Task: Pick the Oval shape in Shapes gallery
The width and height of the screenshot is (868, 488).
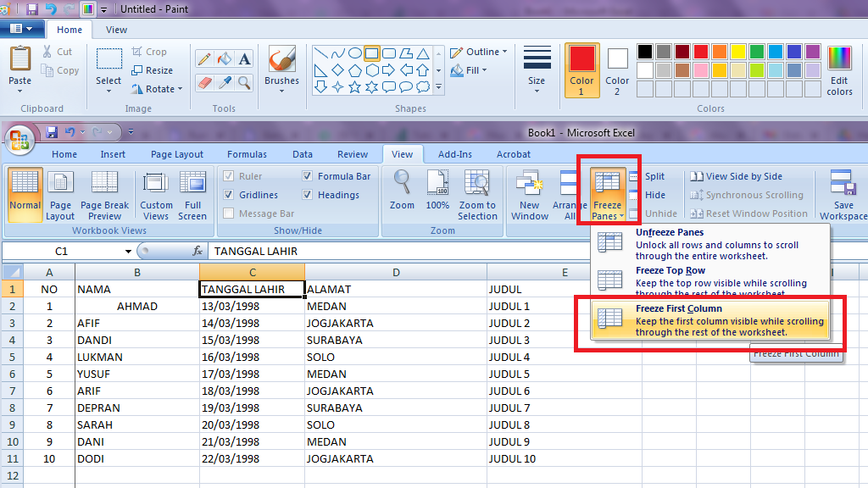Action: point(355,53)
